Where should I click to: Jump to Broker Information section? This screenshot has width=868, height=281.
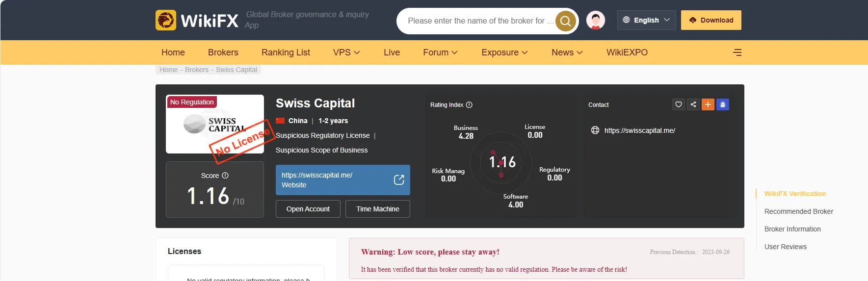pos(792,229)
